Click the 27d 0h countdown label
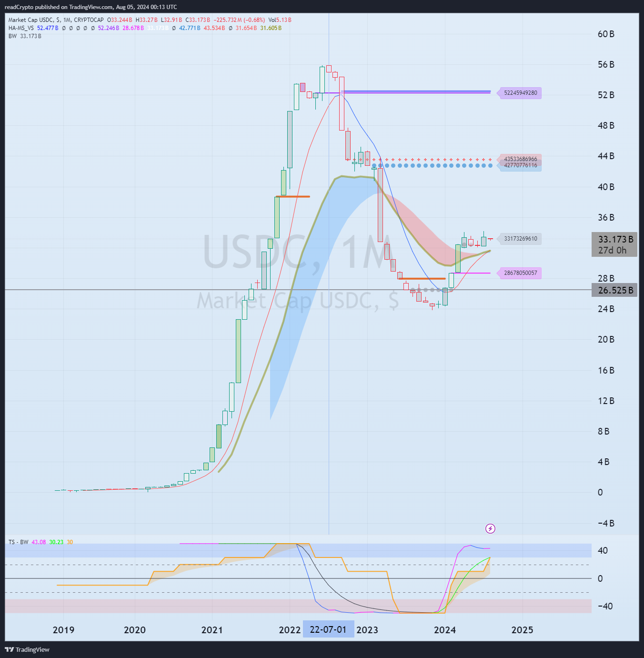Viewport: 644px width, 658px height. [x=613, y=251]
